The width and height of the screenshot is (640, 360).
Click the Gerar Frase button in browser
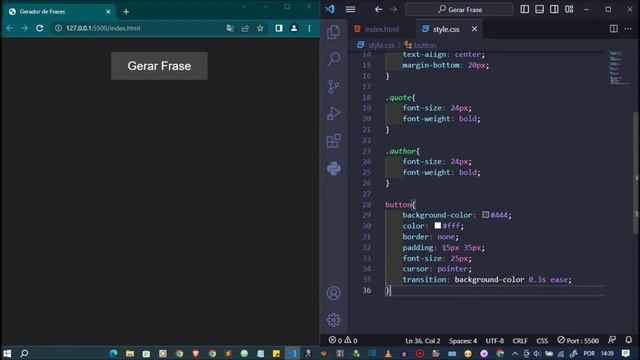[159, 66]
